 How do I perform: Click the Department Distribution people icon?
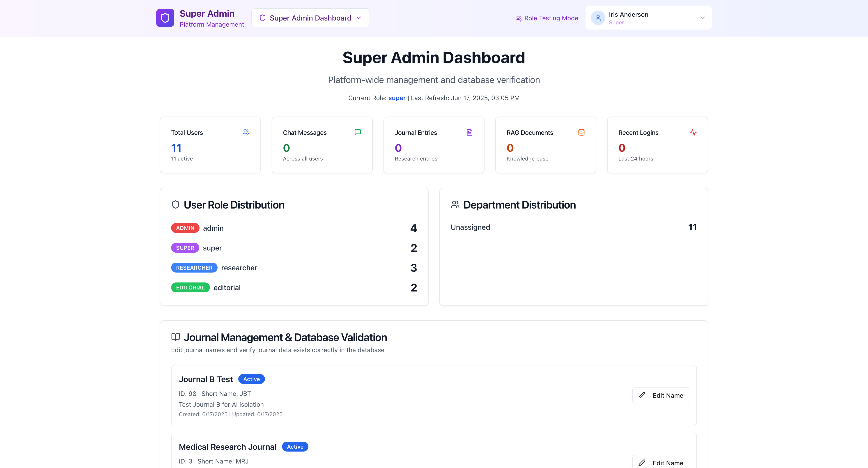point(455,204)
